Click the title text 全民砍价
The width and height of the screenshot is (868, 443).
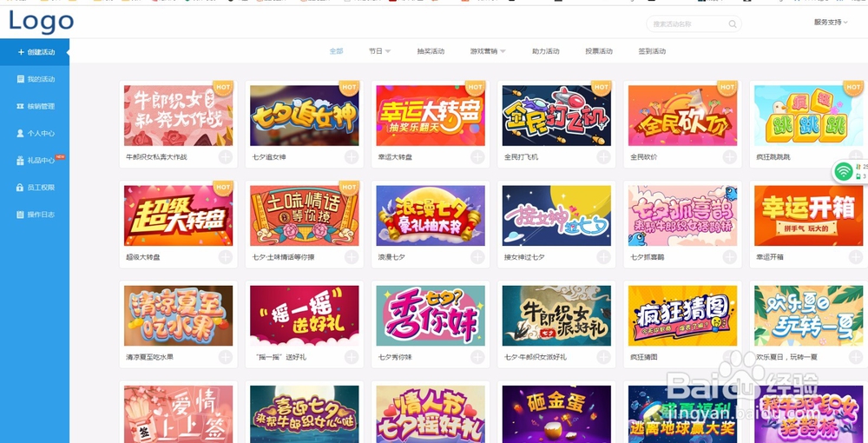click(644, 157)
